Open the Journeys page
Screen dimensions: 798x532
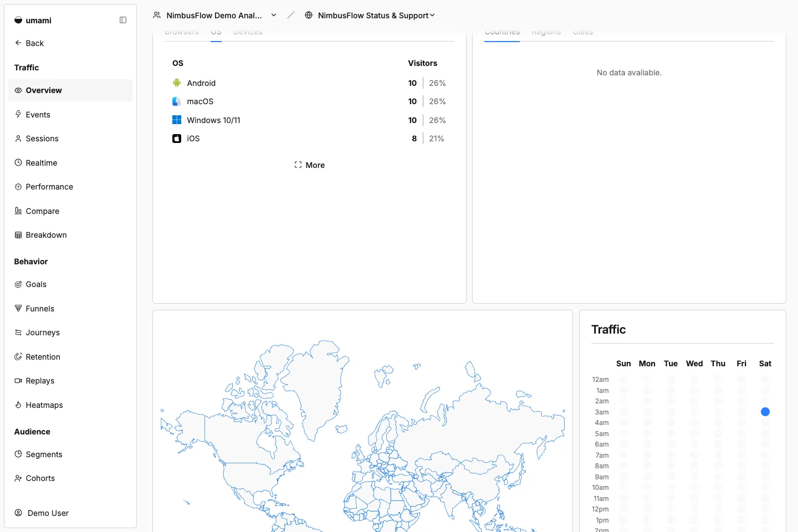[70, 332]
